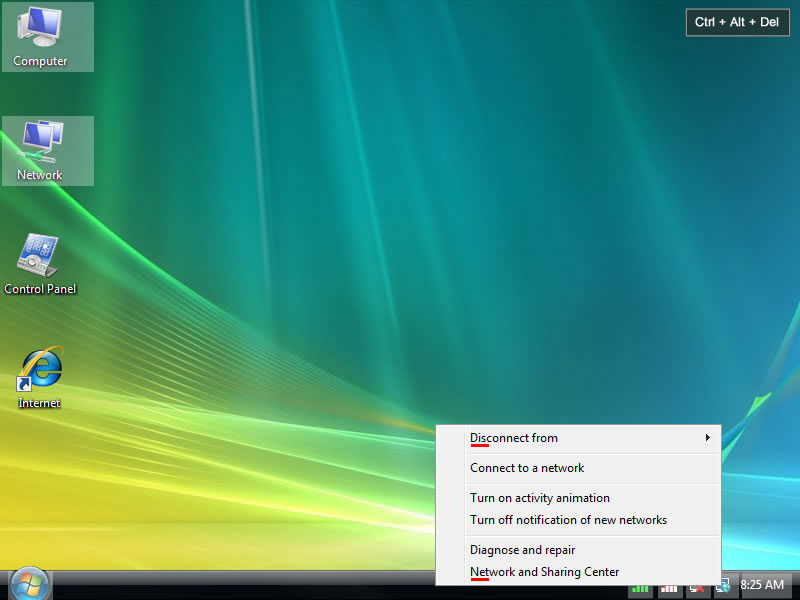Turn off notification of new networks
Screen dimensions: 800x600
[x=568, y=520]
